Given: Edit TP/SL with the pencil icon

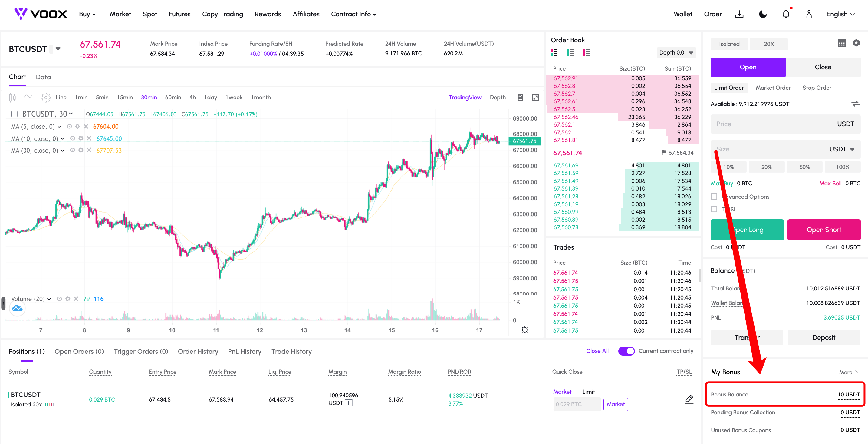Looking at the screenshot, I should (x=689, y=399).
